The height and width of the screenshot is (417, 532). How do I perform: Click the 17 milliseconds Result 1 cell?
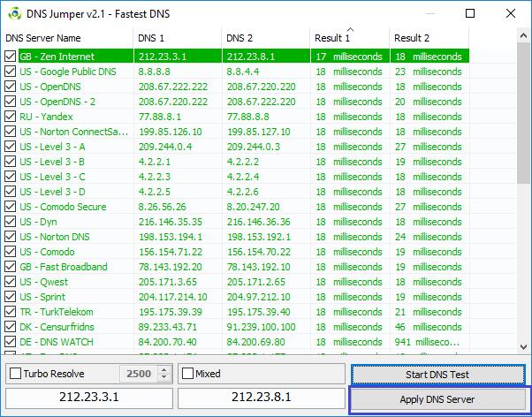coord(349,57)
